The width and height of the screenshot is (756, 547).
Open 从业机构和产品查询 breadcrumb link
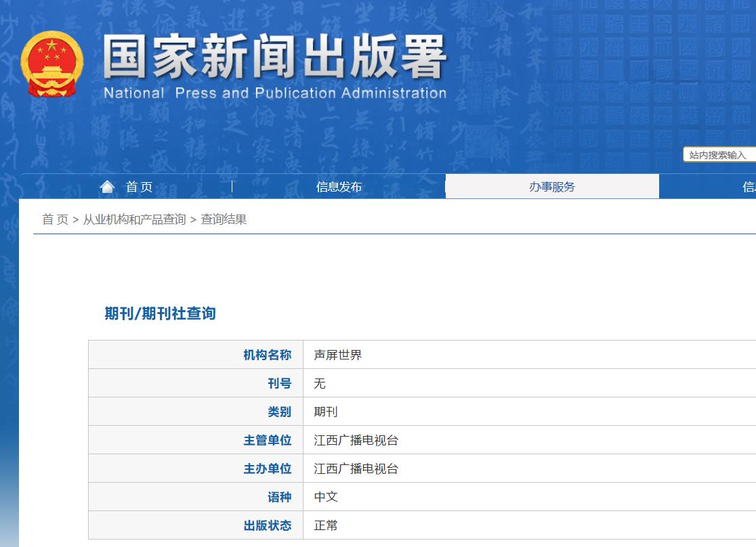click(x=134, y=219)
